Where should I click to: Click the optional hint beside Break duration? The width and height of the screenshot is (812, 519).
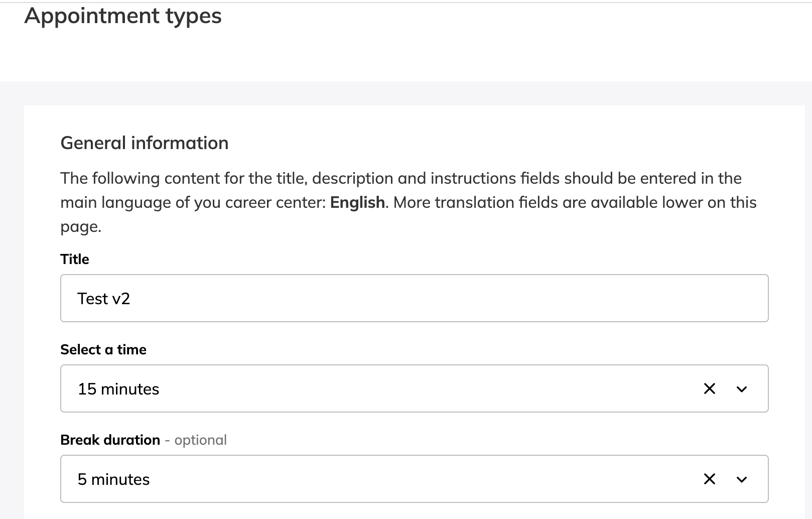pos(200,440)
